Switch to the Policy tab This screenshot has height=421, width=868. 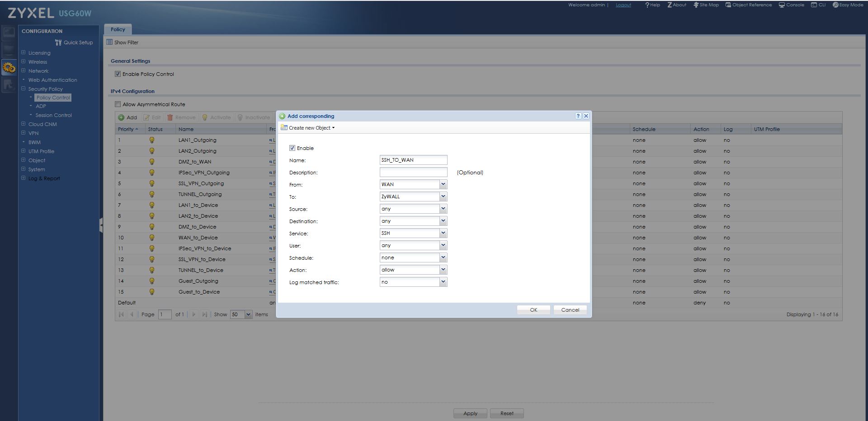click(x=118, y=29)
